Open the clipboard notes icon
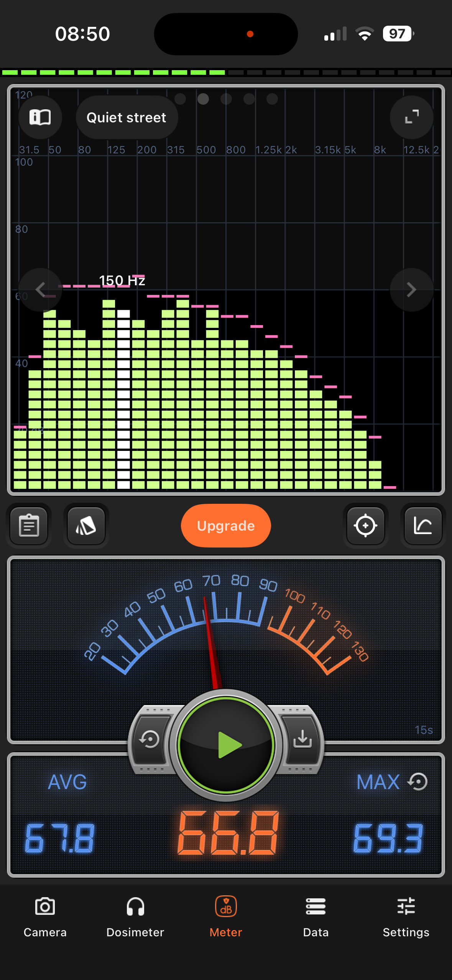452x980 pixels. coord(29,525)
